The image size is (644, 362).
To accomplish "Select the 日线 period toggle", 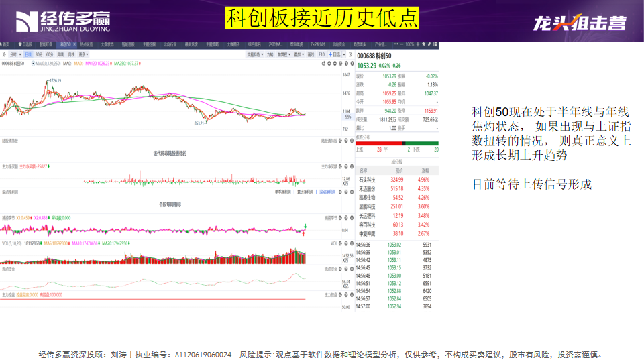I will click(28, 54).
